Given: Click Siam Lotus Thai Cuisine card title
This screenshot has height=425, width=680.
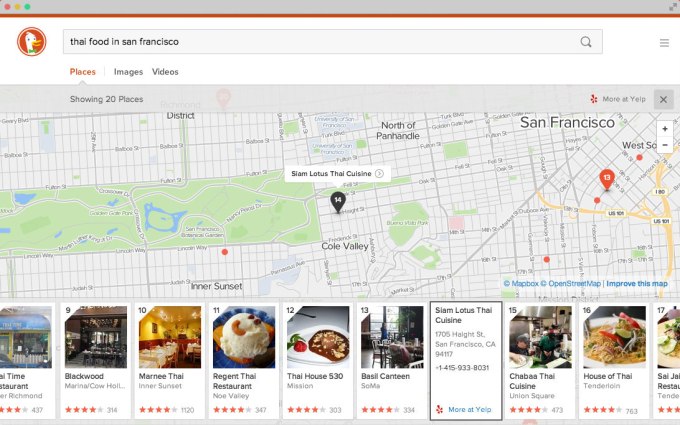Looking at the screenshot, I should (x=464, y=315).
